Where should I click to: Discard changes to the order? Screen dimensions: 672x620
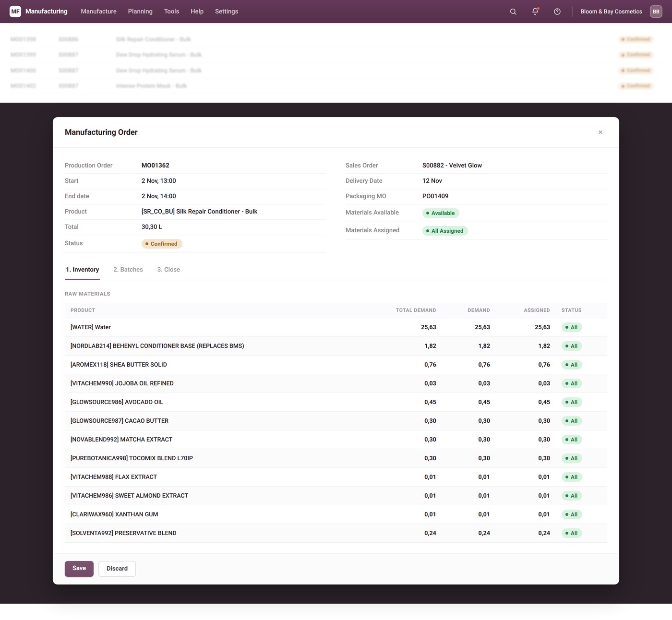[117, 569]
